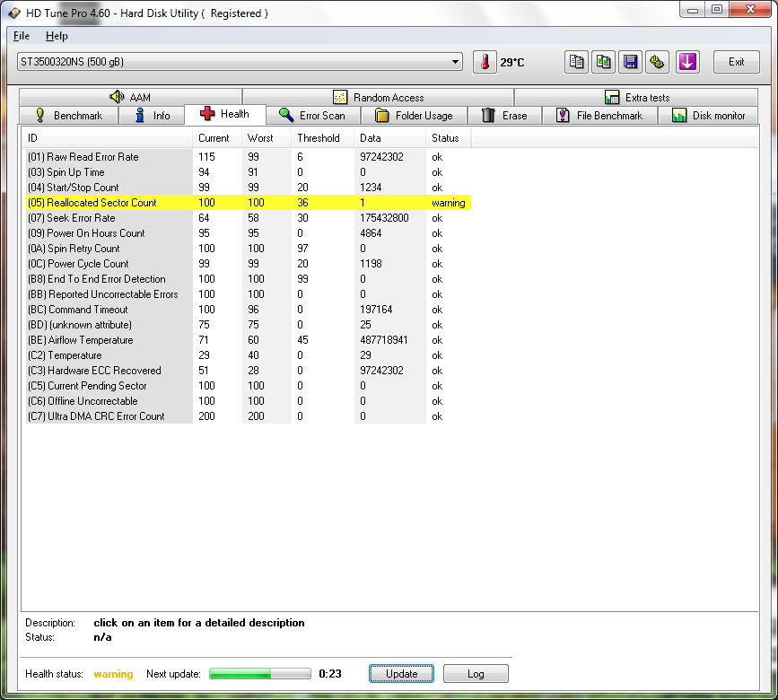The image size is (778, 700).
Task: Select the (05) Reallocated Sector Count row
Action: (x=248, y=203)
